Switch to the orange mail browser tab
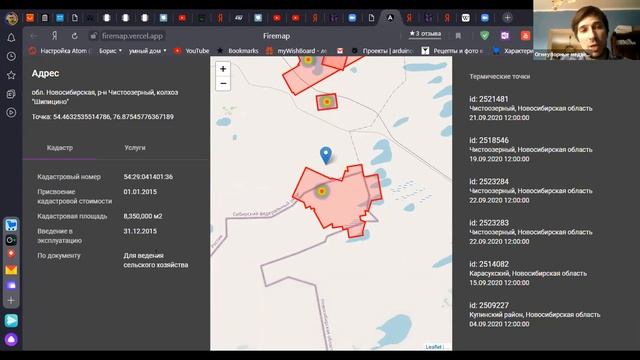The image size is (640, 360). coord(30,18)
